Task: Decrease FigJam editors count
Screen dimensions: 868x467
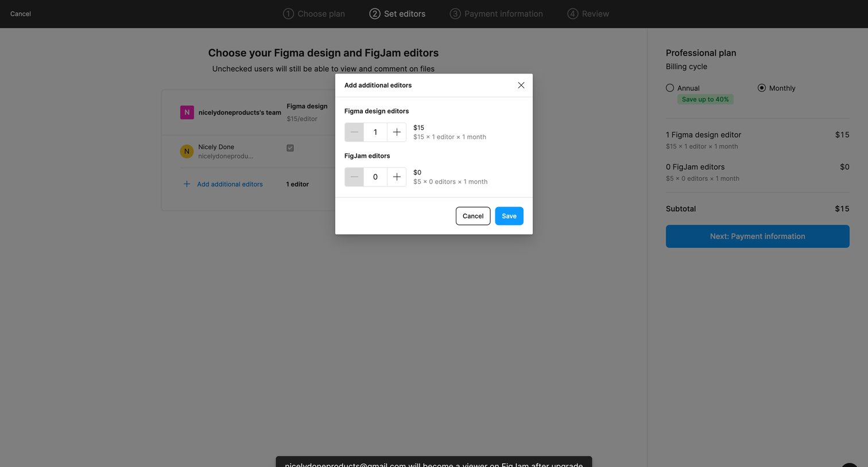Action: 354,177
